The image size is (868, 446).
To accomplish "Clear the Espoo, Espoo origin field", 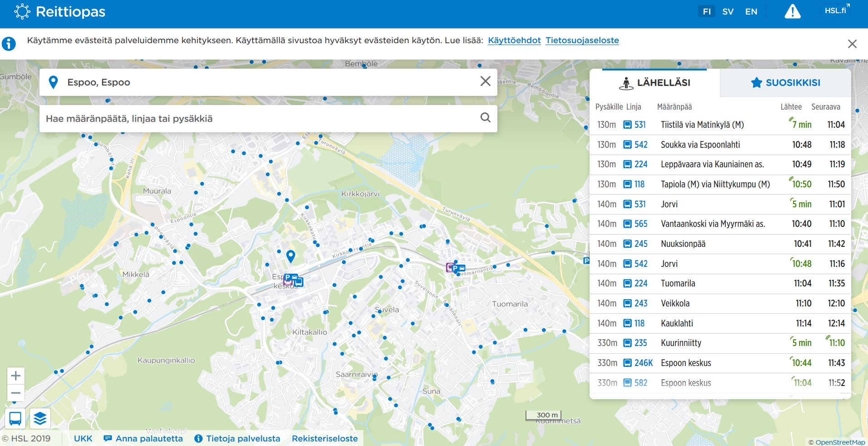I will click(485, 81).
